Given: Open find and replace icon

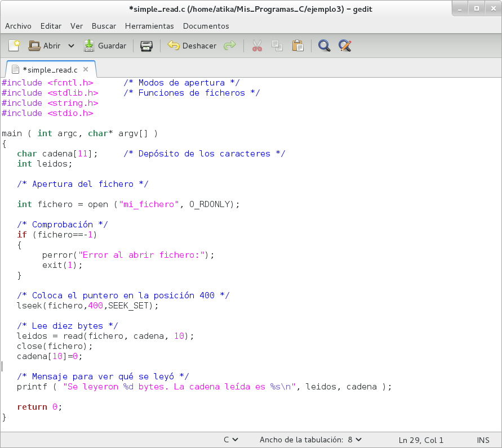Looking at the screenshot, I should pos(345,46).
